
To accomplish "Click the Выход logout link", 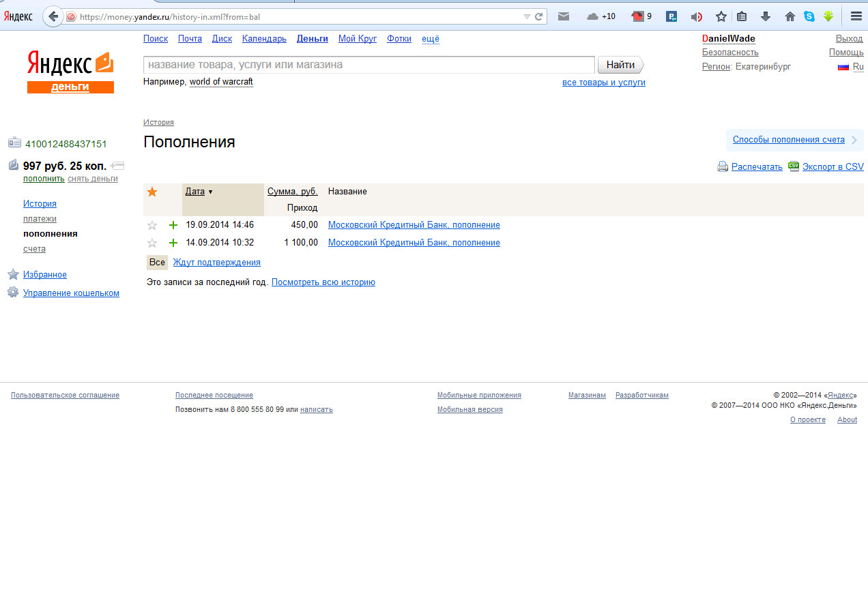I will [850, 39].
